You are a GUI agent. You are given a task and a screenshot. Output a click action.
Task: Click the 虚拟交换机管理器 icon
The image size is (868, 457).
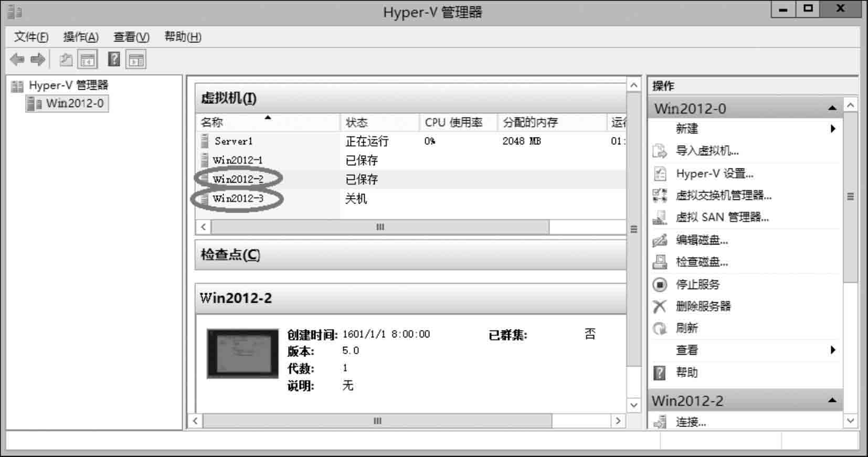(660, 196)
